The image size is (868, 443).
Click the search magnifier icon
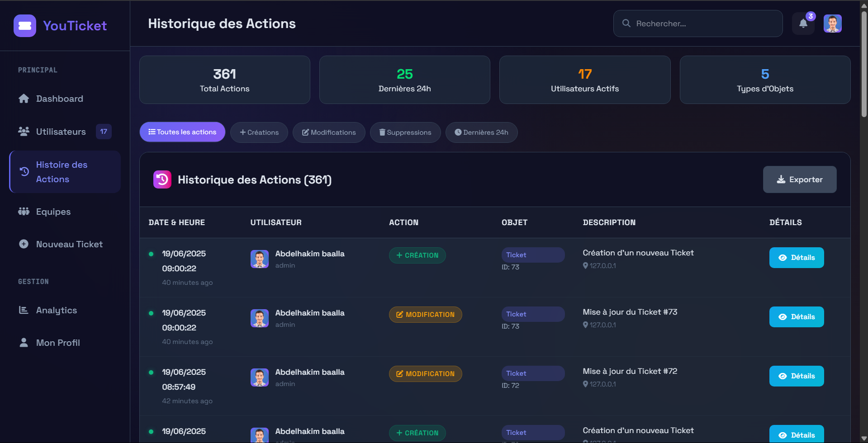pos(626,24)
